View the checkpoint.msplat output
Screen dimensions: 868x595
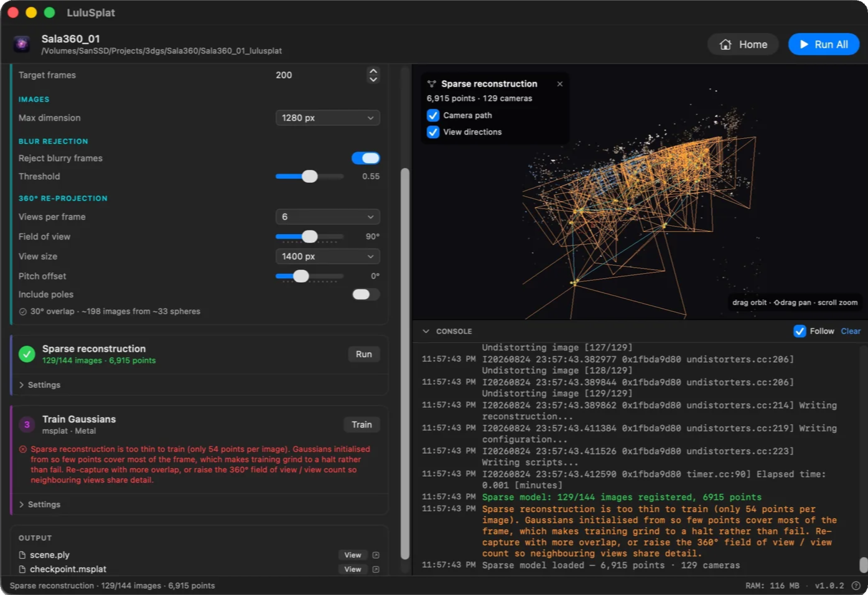[353, 569]
